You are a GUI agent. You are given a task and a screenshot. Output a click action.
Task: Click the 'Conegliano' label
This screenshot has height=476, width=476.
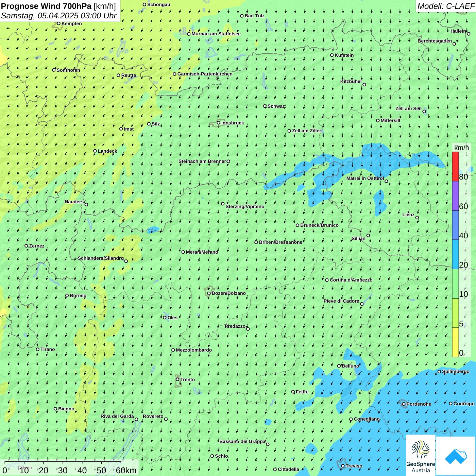click(x=367, y=419)
